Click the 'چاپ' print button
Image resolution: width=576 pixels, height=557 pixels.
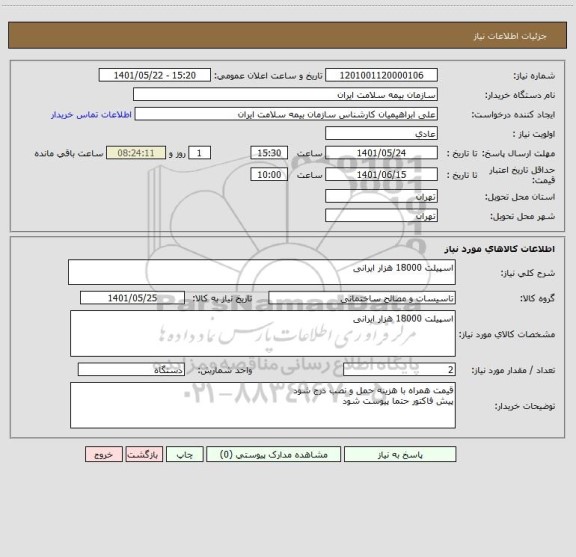click(x=184, y=454)
